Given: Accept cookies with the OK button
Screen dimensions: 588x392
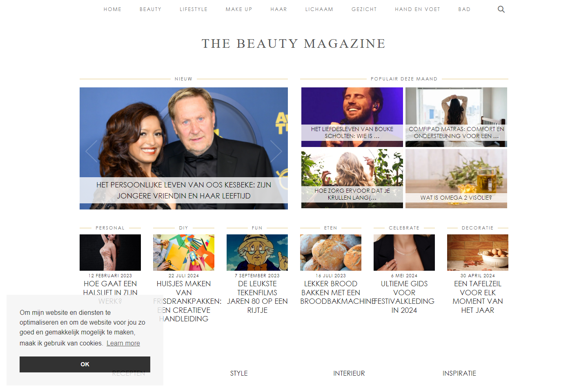Looking at the screenshot, I should (85, 364).
